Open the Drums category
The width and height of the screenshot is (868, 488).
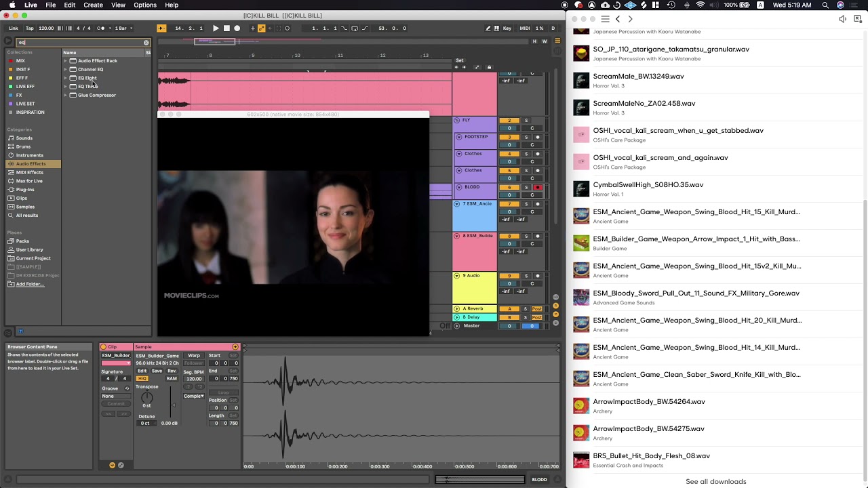pyautogui.click(x=23, y=146)
